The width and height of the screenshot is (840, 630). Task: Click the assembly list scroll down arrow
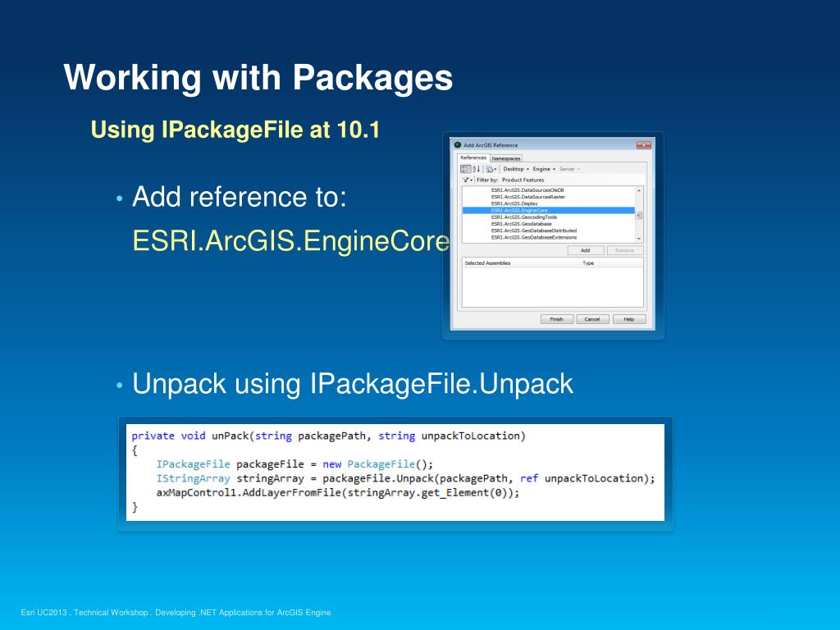pos(638,239)
